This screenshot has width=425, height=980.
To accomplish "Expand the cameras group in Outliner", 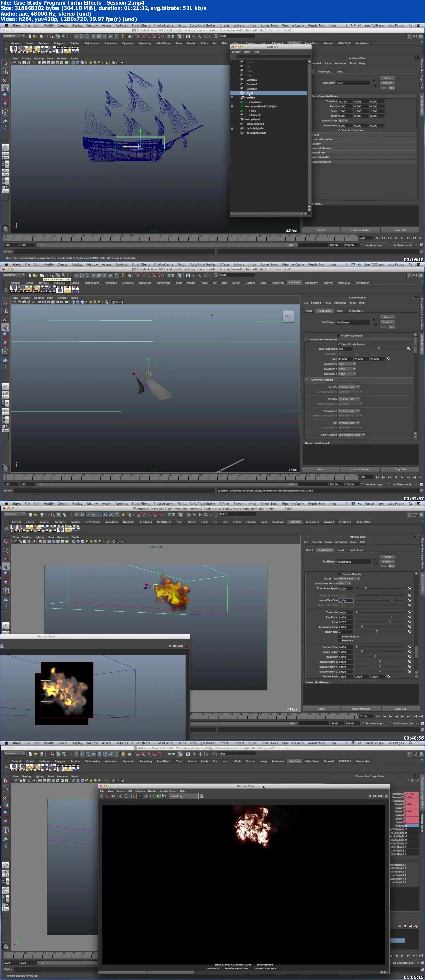I will pos(232,102).
